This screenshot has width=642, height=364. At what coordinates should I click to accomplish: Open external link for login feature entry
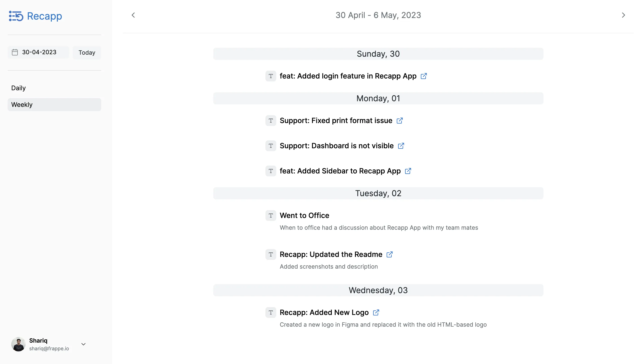(x=424, y=76)
